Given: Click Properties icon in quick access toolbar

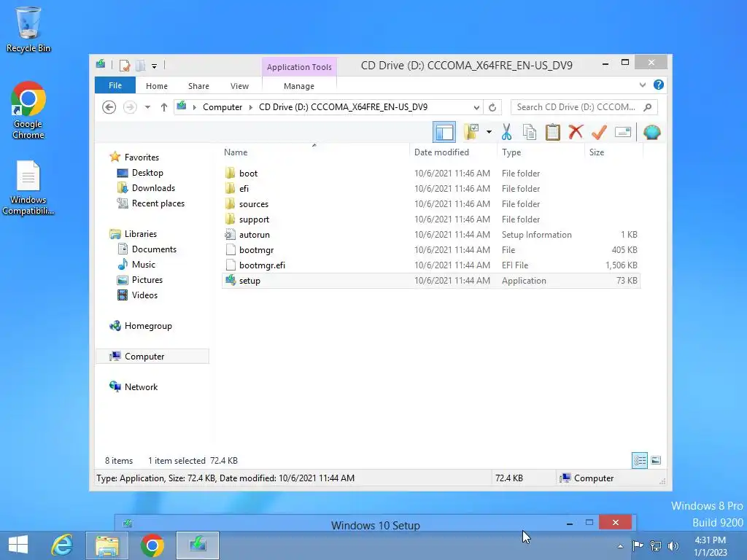Looking at the screenshot, I should click(125, 65).
